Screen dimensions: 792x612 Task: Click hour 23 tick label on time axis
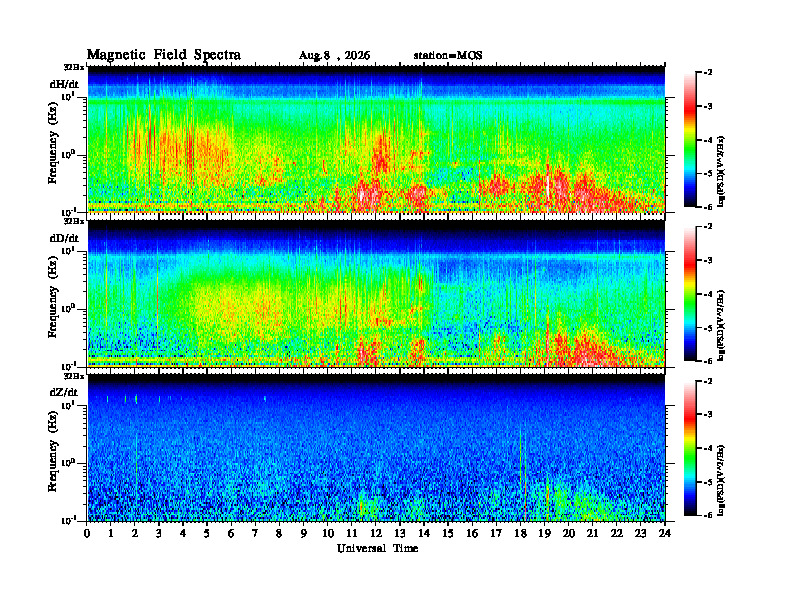point(640,534)
